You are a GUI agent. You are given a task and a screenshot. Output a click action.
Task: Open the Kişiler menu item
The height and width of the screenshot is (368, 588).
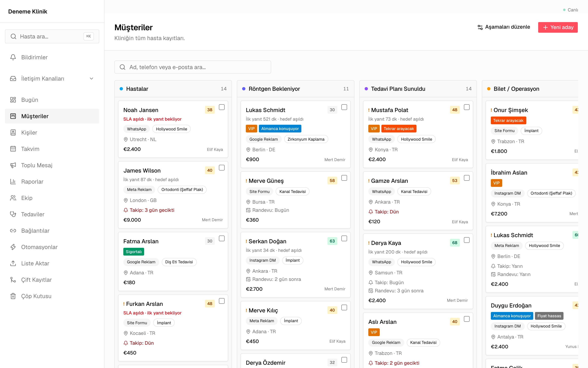[x=52, y=132]
